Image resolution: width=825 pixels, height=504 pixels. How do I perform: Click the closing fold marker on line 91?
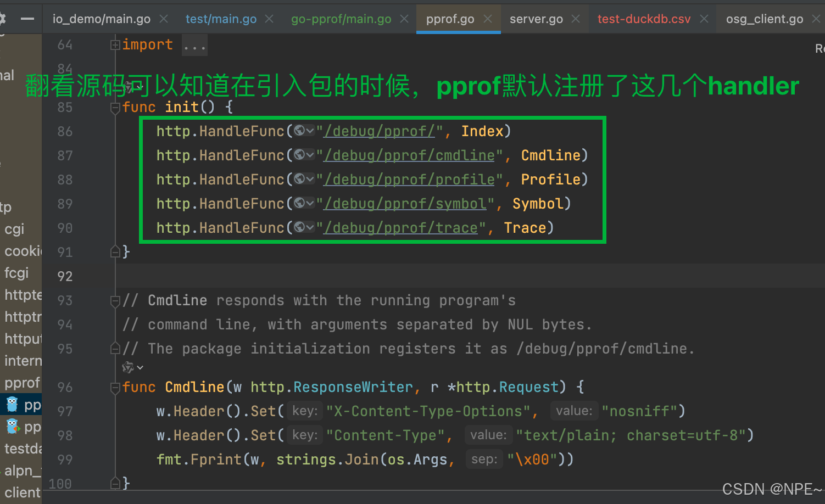115,251
